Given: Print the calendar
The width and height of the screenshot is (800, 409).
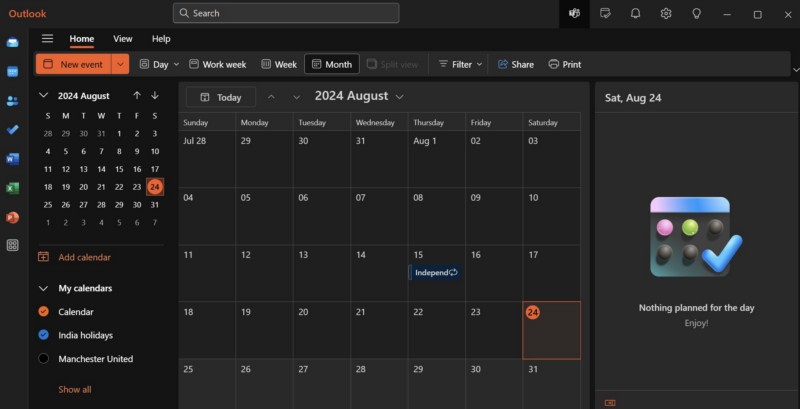Looking at the screenshot, I should pos(564,64).
